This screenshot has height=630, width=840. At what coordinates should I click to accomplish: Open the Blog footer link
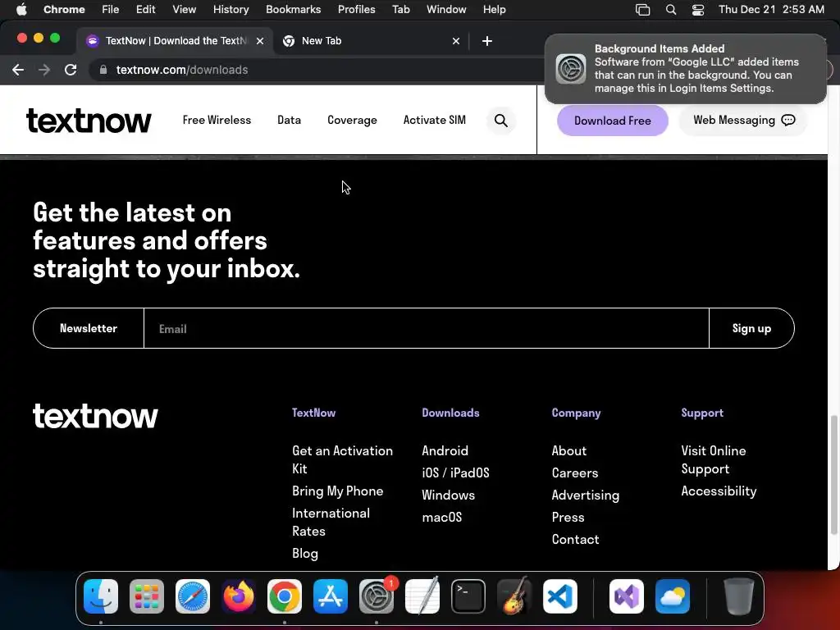point(305,554)
